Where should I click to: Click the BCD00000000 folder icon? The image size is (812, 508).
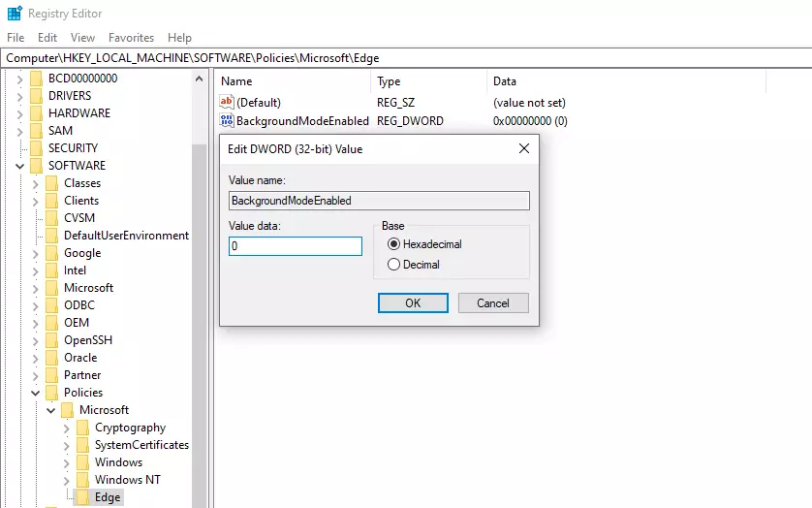point(36,79)
